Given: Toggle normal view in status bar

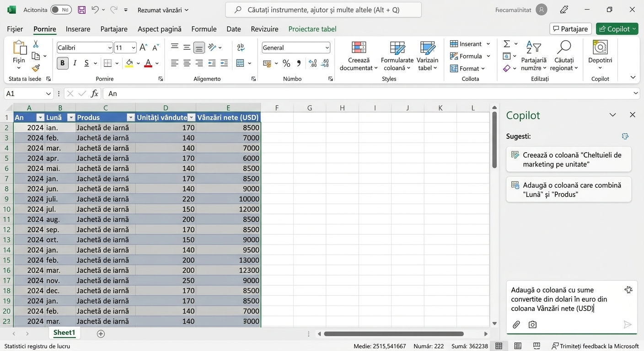Looking at the screenshot, I should [x=499, y=346].
